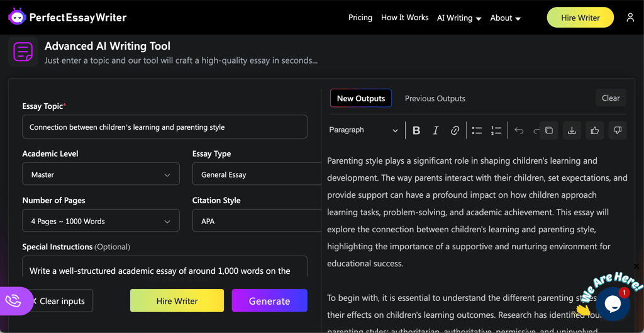Click the PerfectEssayWriter robot logo

[x=17, y=17]
